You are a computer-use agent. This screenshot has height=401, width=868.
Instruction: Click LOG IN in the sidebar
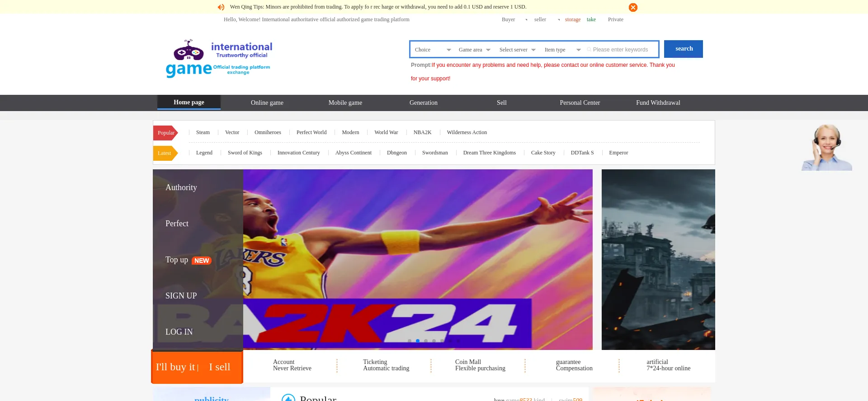[x=179, y=332]
